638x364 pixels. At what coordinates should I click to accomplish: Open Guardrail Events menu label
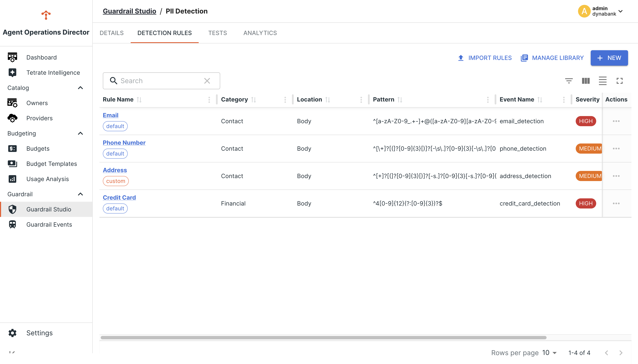[x=49, y=225]
